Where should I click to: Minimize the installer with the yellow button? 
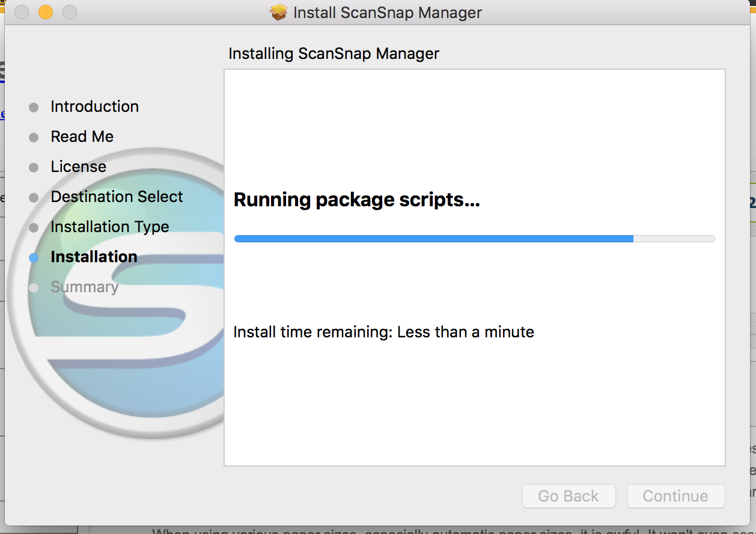46,12
